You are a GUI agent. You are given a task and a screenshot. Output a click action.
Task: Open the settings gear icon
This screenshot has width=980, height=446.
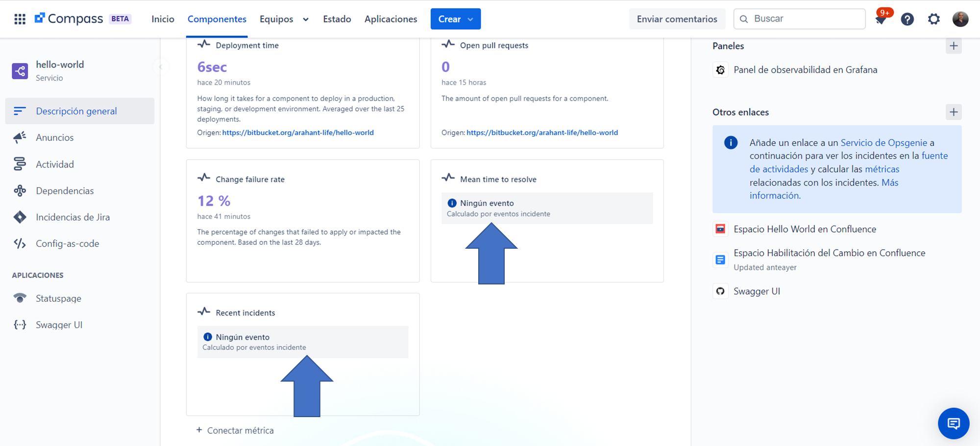click(x=933, y=19)
